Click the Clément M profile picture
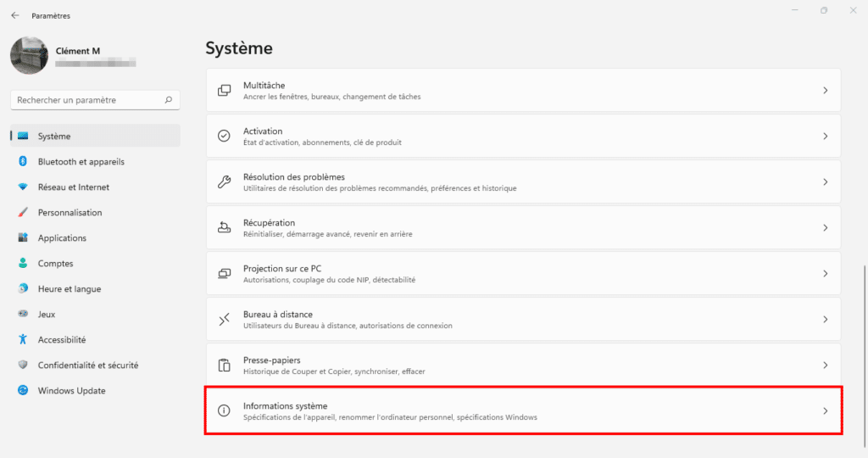868x458 pixels. click(29, 55)
